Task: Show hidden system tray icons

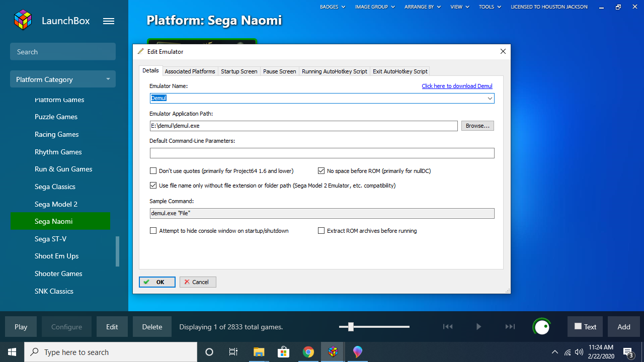Action: click(x=555, y=352)
